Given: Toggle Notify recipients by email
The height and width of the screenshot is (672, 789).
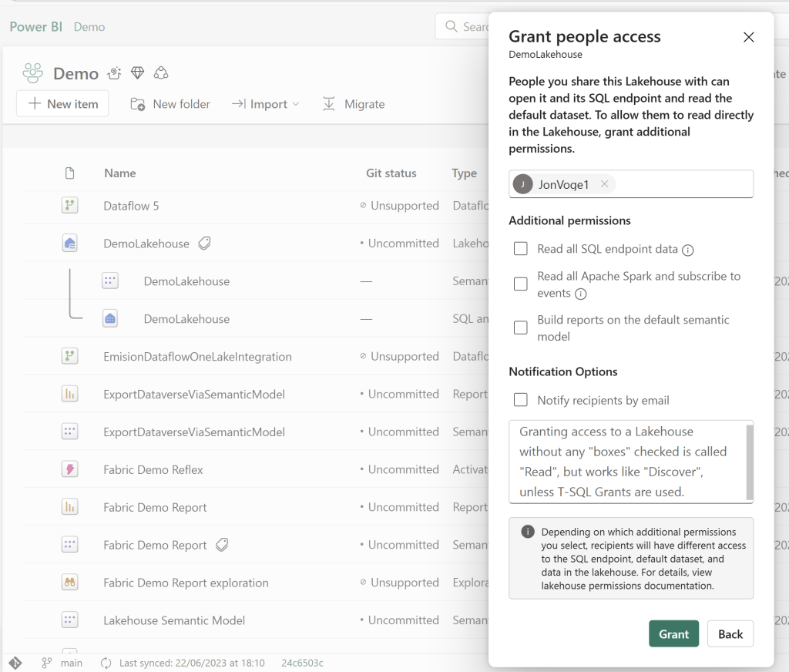Looking at the screenshot, I should (x=521, y=400).
